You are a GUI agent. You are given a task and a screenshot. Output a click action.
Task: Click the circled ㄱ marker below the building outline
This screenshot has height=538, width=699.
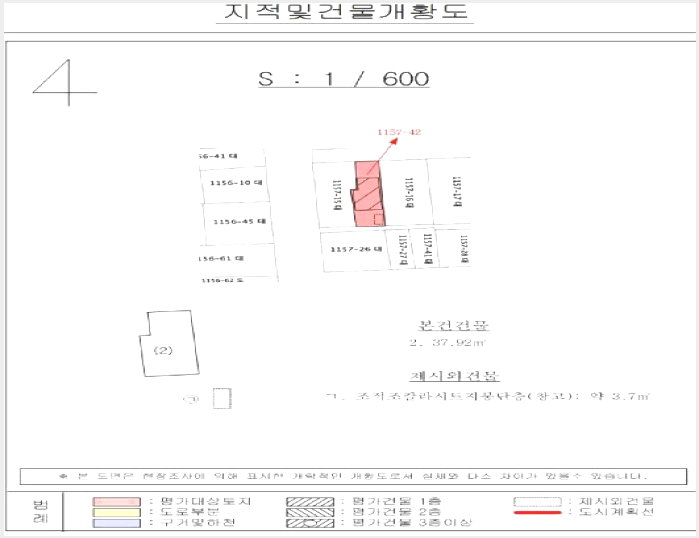(191, 399)
